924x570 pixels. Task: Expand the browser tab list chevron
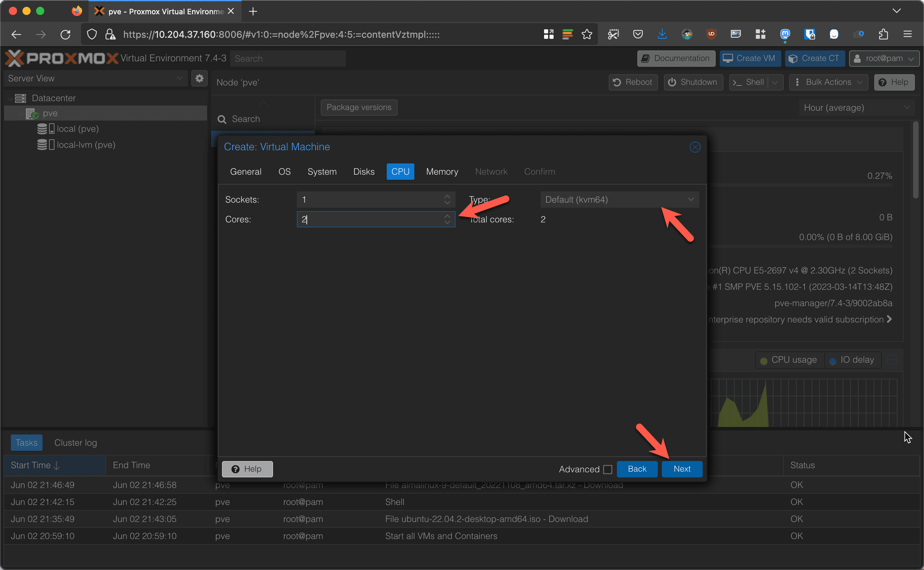point(896,11)
